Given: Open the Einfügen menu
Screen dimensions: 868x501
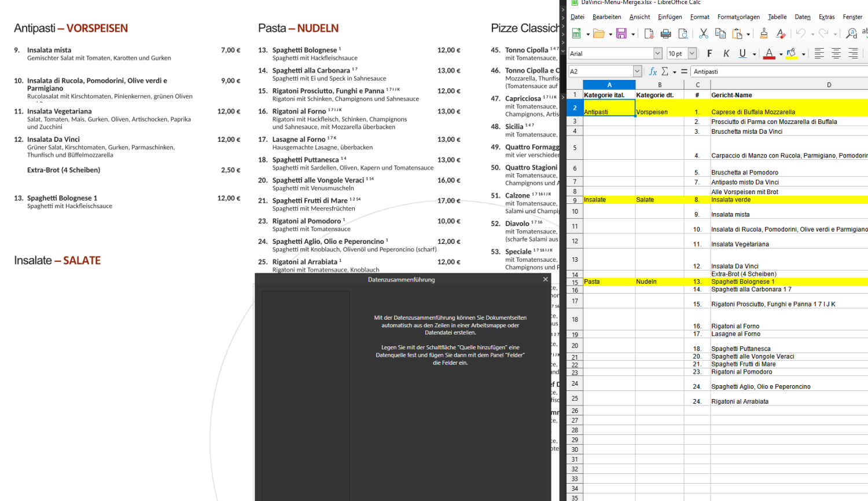Looking at the screenshot, I should (670, 17).
